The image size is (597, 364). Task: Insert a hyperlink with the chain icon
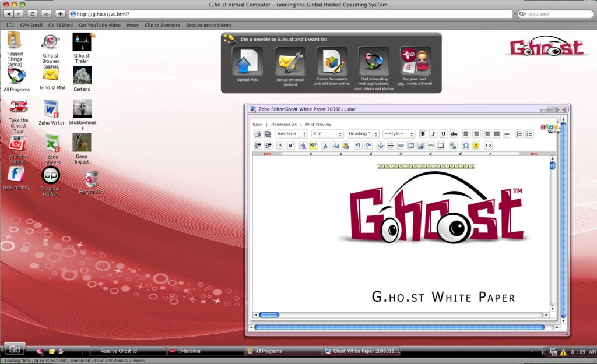(x=401, y=145)
